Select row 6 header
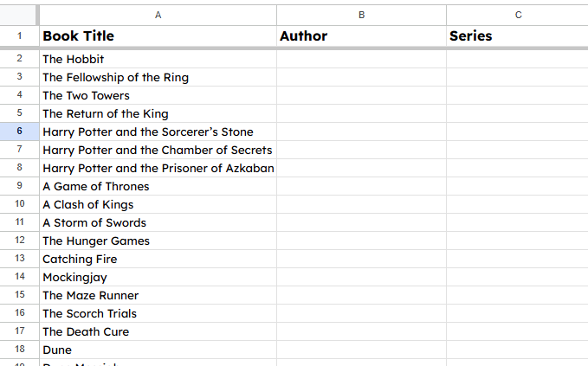 (19, 132)
